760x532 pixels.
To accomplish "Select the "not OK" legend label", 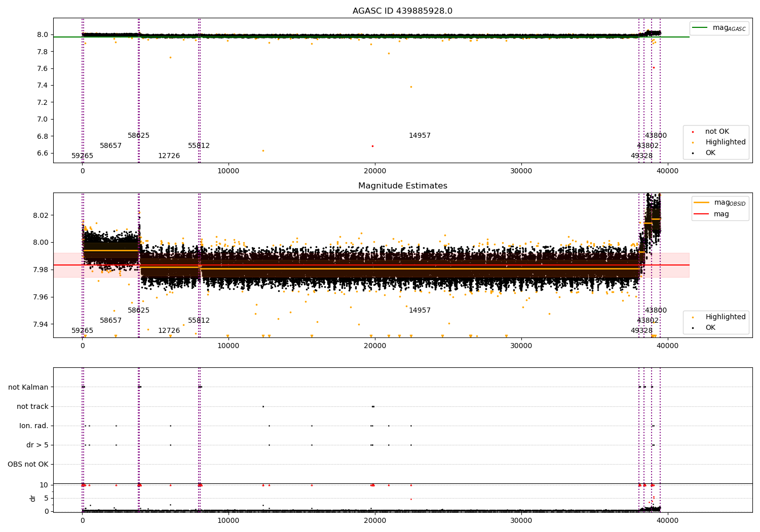I will pyautogui.click(x=717, y=132).
